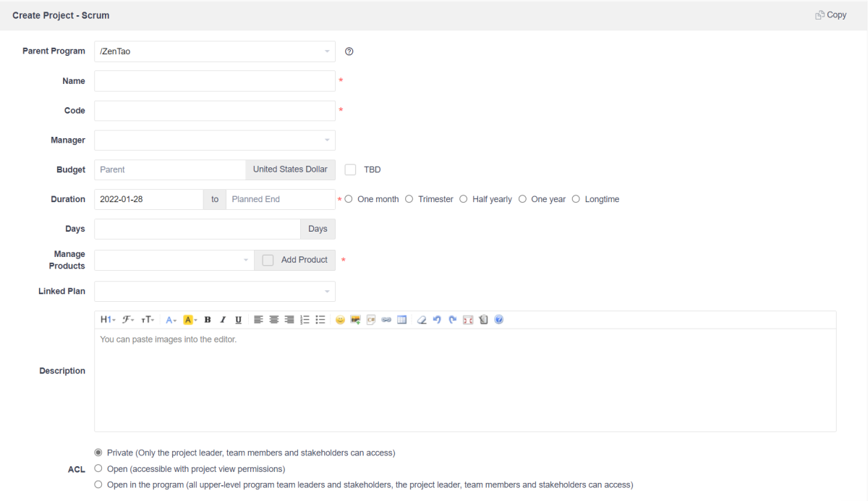Select the One month duration option

click(349, 199)
